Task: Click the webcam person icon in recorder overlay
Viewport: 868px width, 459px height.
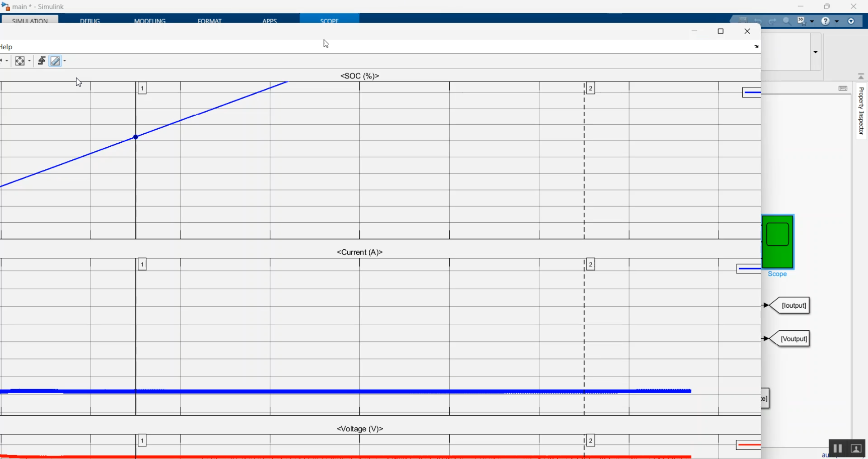Action: [856, 448]
